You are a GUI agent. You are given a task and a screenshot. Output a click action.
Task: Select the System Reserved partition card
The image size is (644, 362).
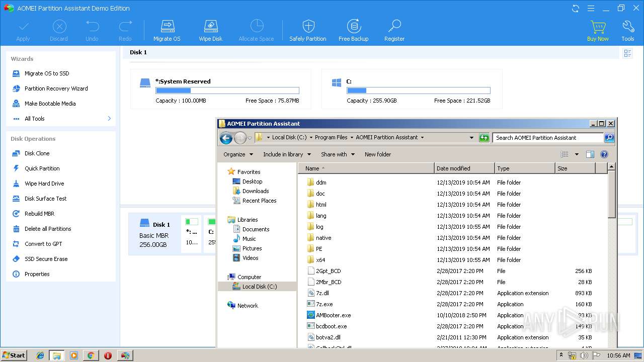coord(220,89)
